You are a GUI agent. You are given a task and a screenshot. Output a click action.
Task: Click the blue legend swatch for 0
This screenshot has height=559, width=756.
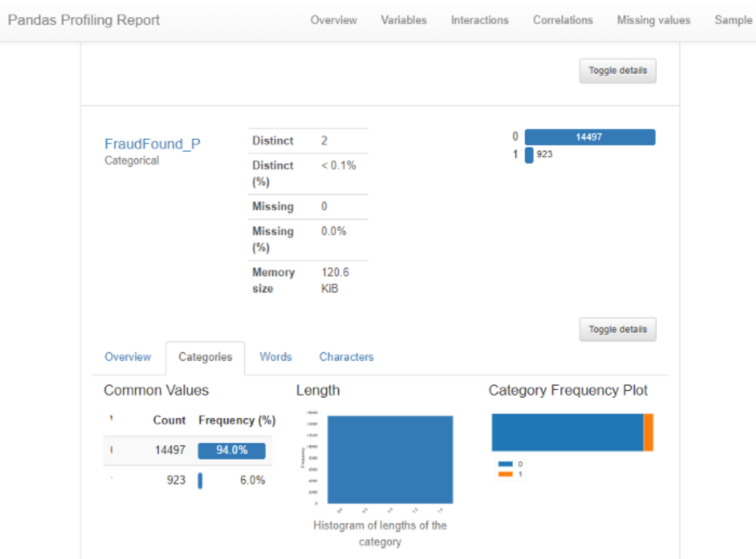[x=505, y=464]
